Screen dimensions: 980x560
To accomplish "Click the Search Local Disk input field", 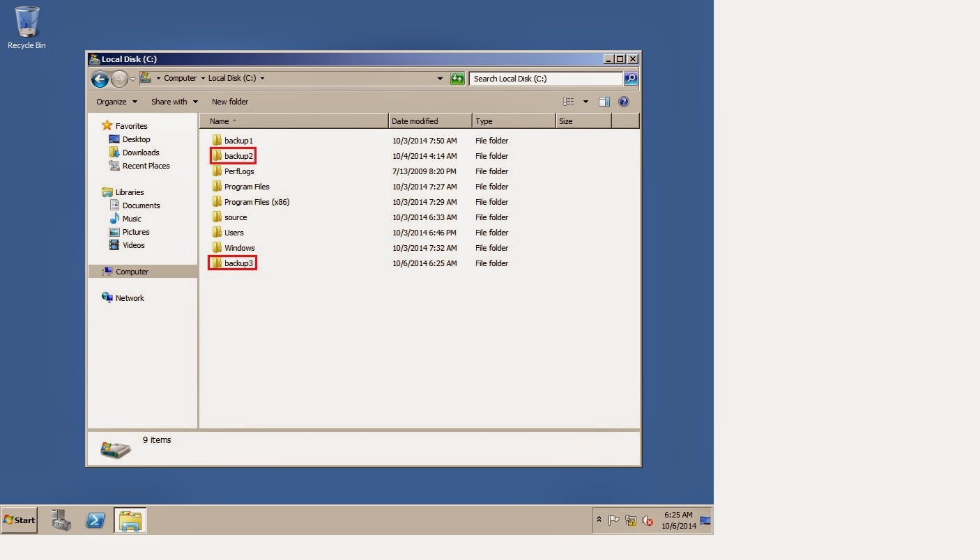I will pyautogui.click(x=544, y=78).
